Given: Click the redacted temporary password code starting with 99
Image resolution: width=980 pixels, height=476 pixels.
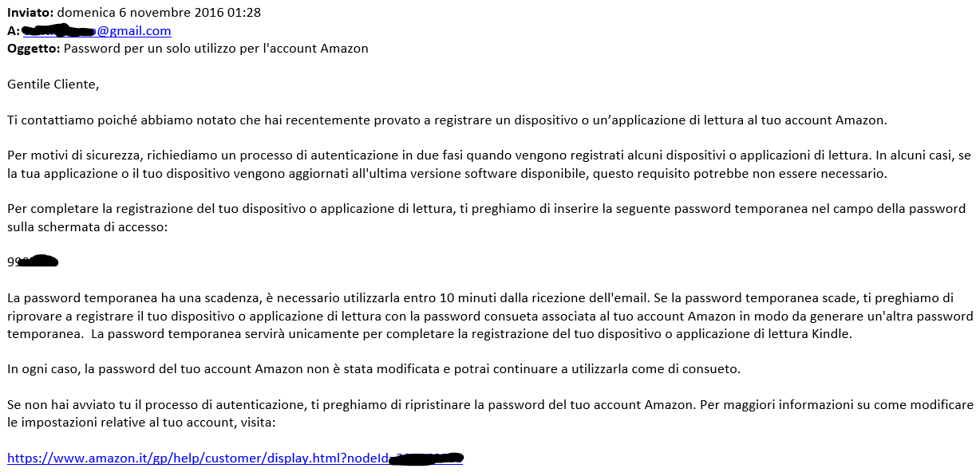Looking at the screenshot, I should (34, 262).
